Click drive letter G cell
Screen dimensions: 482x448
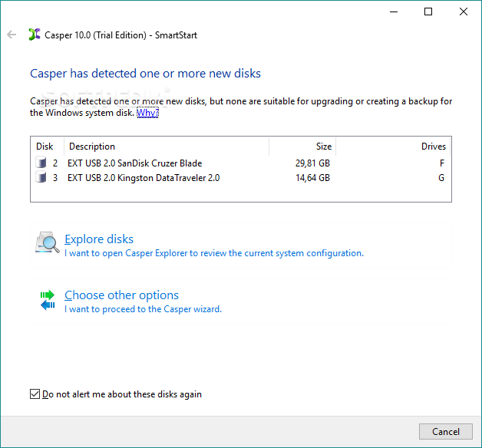point(441,178)
